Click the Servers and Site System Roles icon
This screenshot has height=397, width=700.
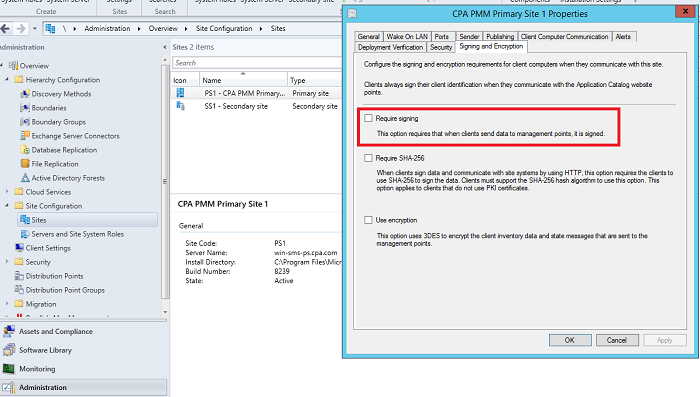point(25,234)
